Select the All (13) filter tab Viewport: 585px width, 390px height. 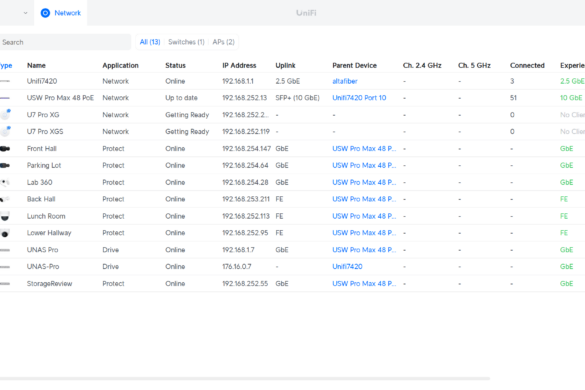150,42
